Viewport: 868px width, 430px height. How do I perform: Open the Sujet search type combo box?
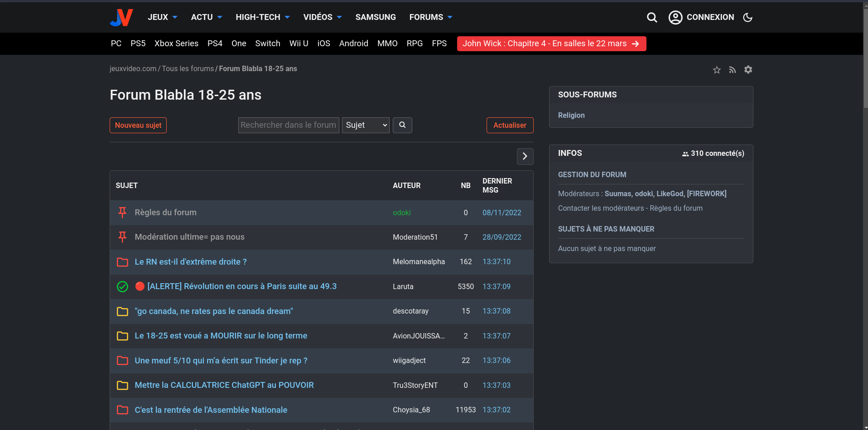tap(366, 125)
